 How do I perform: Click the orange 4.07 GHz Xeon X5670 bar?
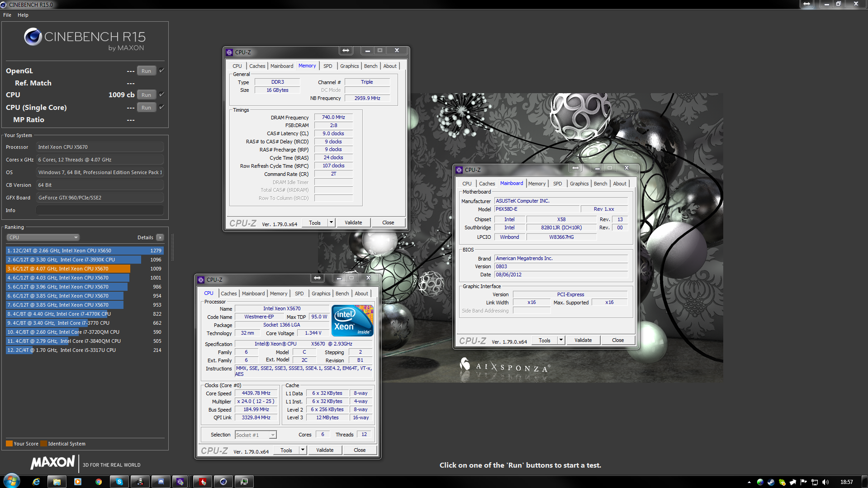click(68, 269)
